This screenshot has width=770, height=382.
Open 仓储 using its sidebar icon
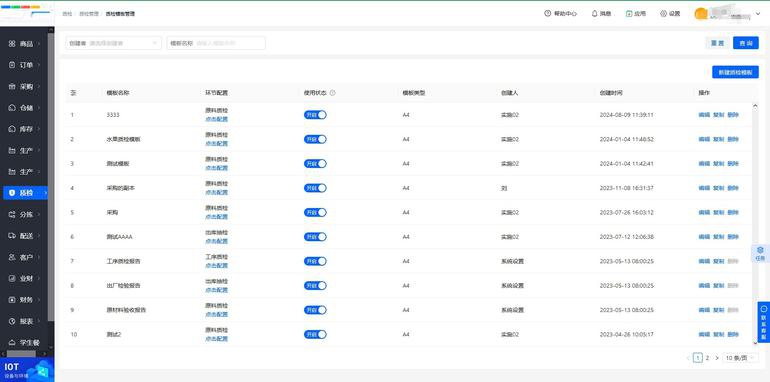[x=12, y=108]
